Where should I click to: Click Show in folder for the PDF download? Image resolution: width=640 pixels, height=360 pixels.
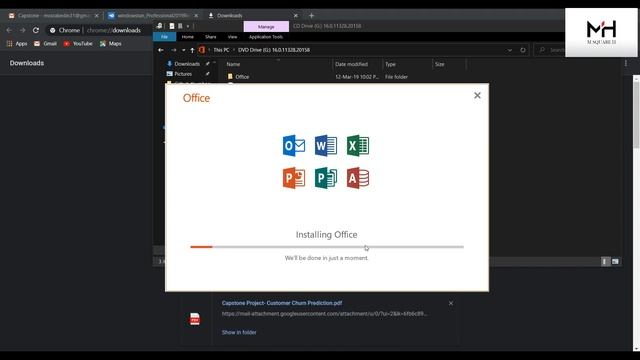(x=239, y=332)
